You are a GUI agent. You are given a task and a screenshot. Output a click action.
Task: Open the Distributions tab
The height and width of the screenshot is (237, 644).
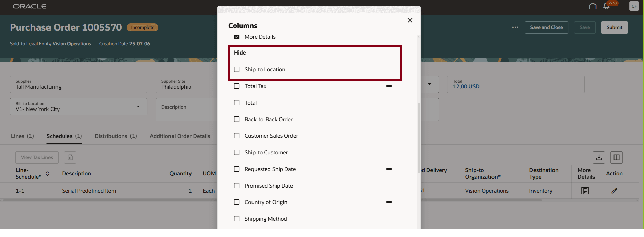click(116, 136)
